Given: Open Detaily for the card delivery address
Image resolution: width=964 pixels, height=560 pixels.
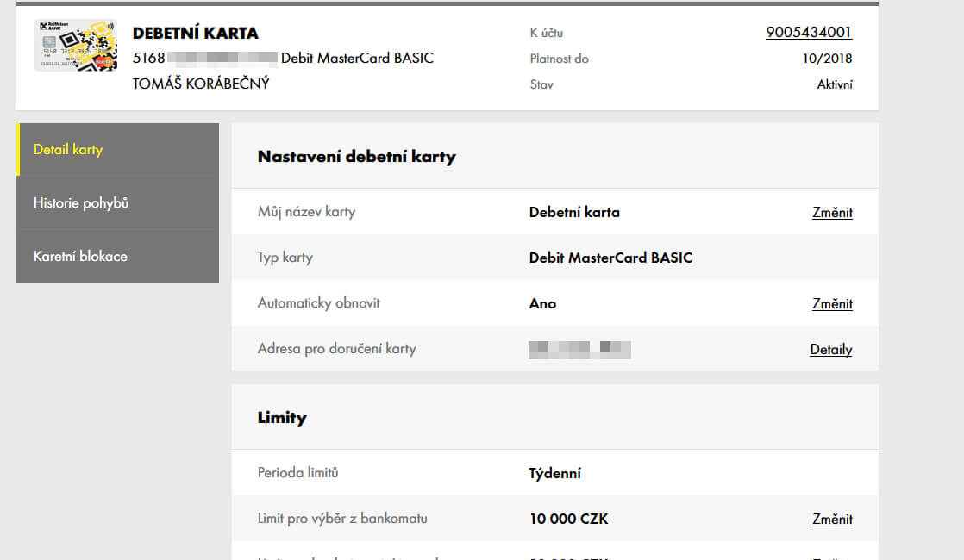Looking at the screenshot, I should (x=830, y=349).
